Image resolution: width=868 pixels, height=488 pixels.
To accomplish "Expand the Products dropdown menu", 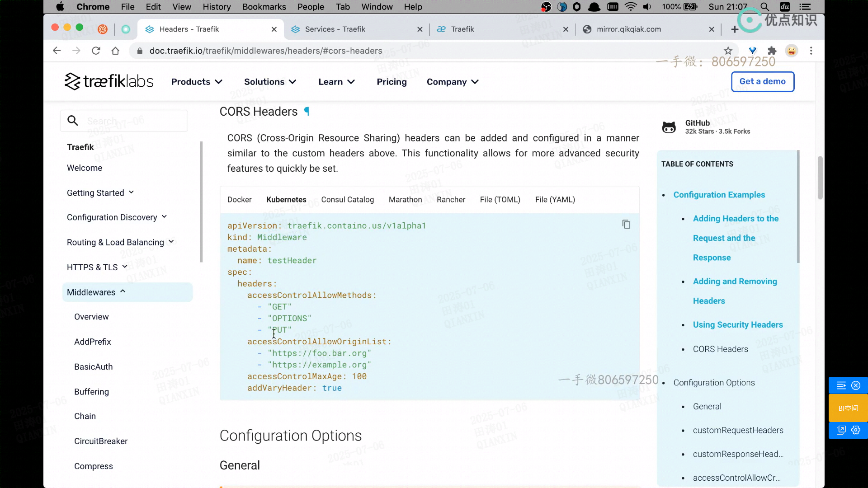I will (197, 82).
